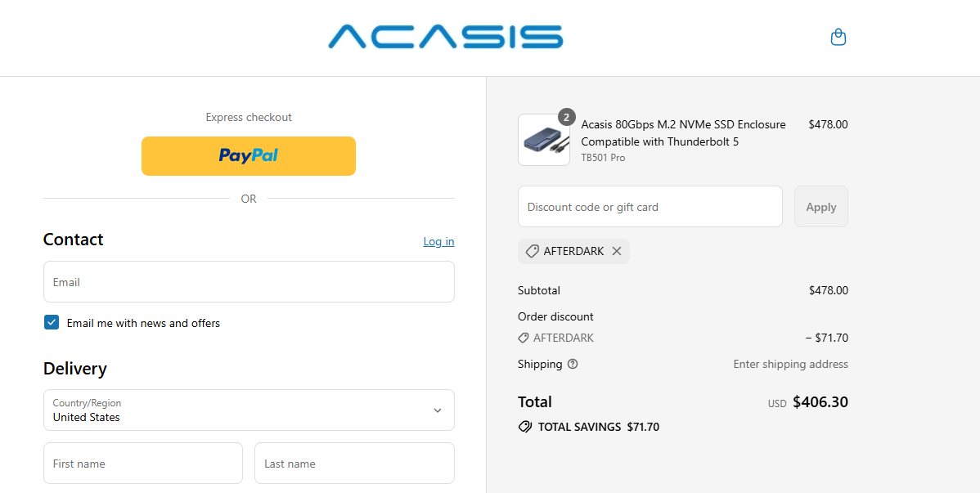Pay with PayPal express checkout button
980x493 pixels.
[x=249, y=155]
